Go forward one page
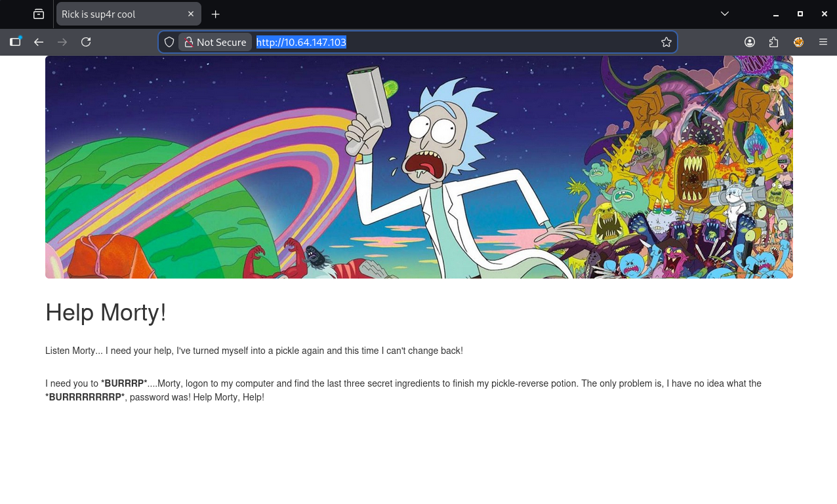This screenshot has height=504, width=837. pyautogui.click(x=62, y=42)
